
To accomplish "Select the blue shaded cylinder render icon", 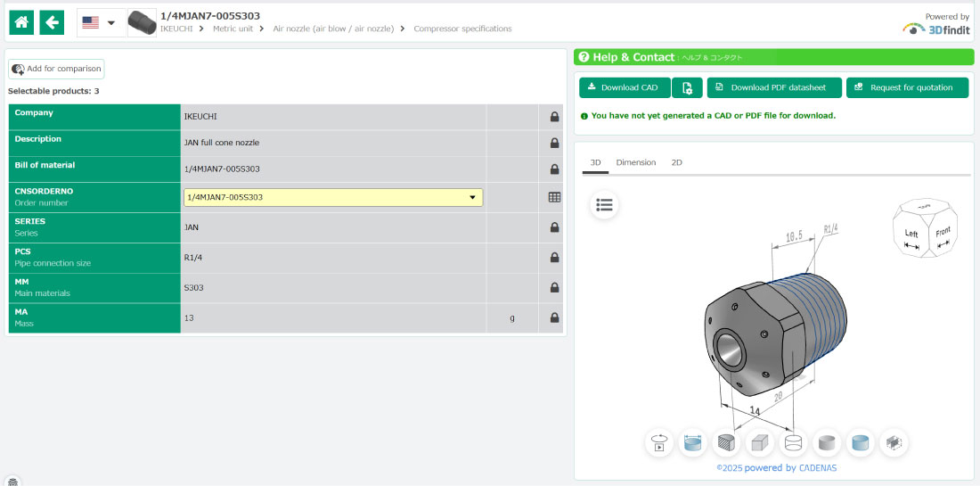I will [x=861, y=443].
